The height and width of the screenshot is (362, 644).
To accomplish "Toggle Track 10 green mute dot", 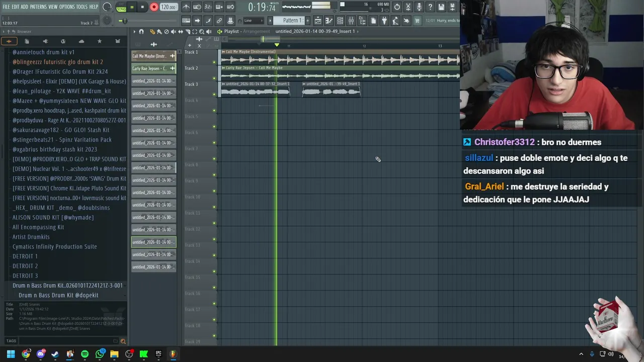I will (x=214, y=207).
